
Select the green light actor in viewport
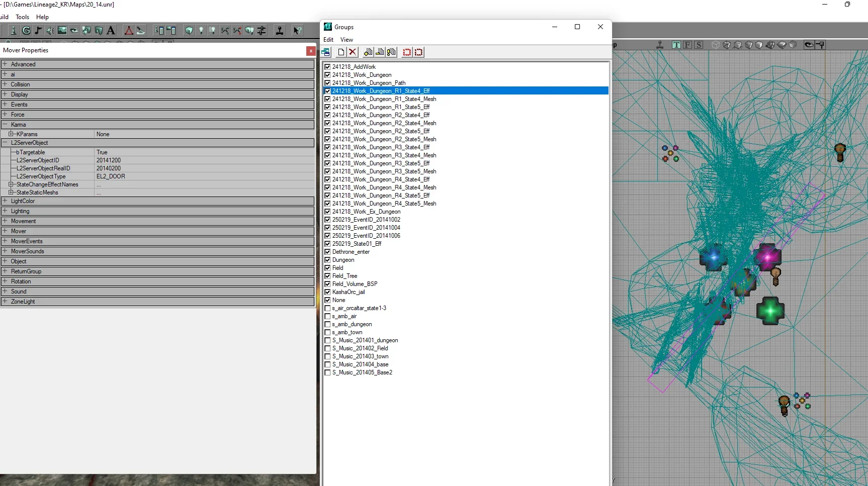[x=770, y=311]
